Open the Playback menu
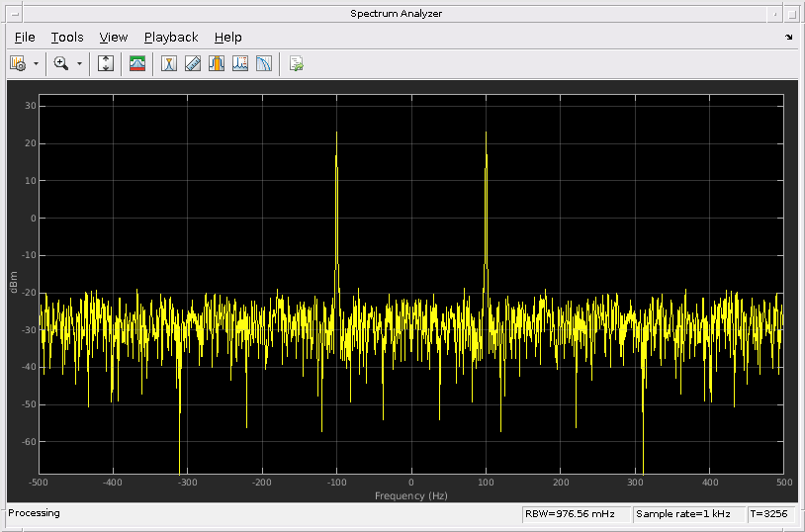805x532 pixels. (x=171, y=38)
